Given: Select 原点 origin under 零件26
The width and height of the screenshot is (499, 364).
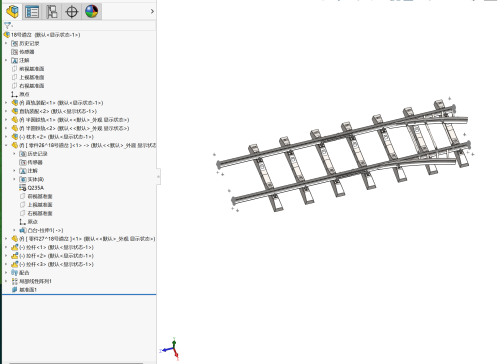Looking at the screenshot, I should coord(23,222).
